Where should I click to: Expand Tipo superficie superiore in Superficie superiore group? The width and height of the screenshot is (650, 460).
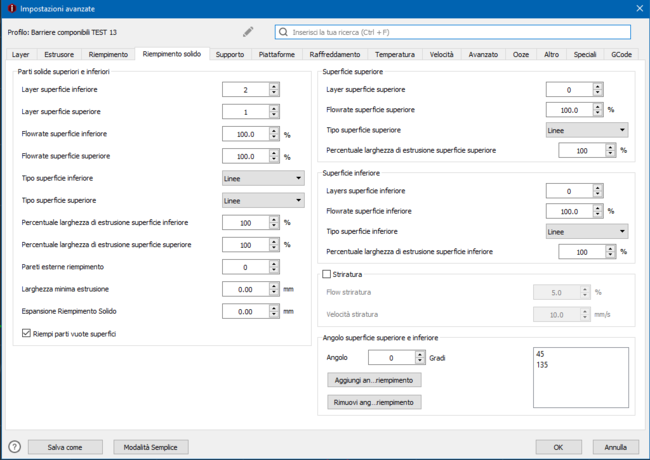[x=587, y=130]
